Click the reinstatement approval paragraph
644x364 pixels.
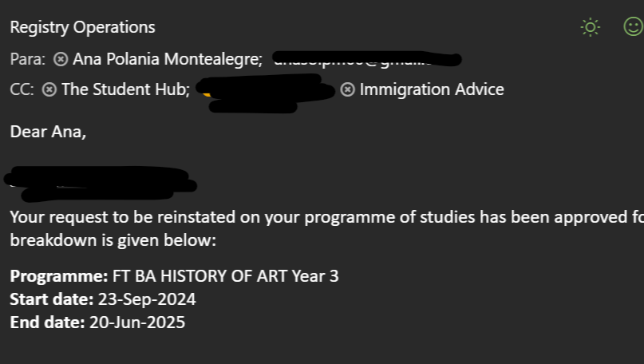319,216
